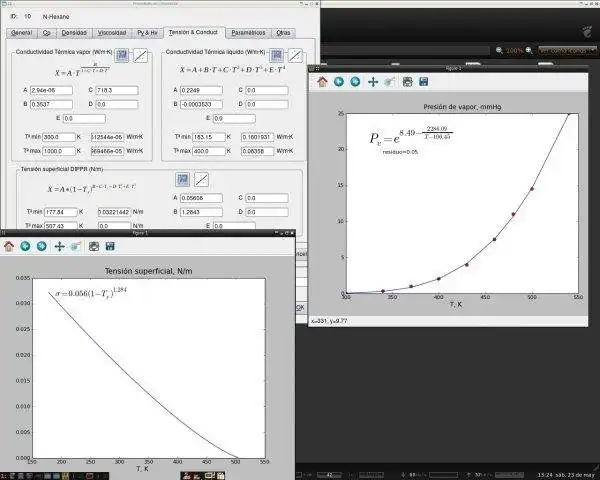This screenshot has width=600, height=480.
Task: Open the Pv & Hv tab
Action: pos(147,33)
